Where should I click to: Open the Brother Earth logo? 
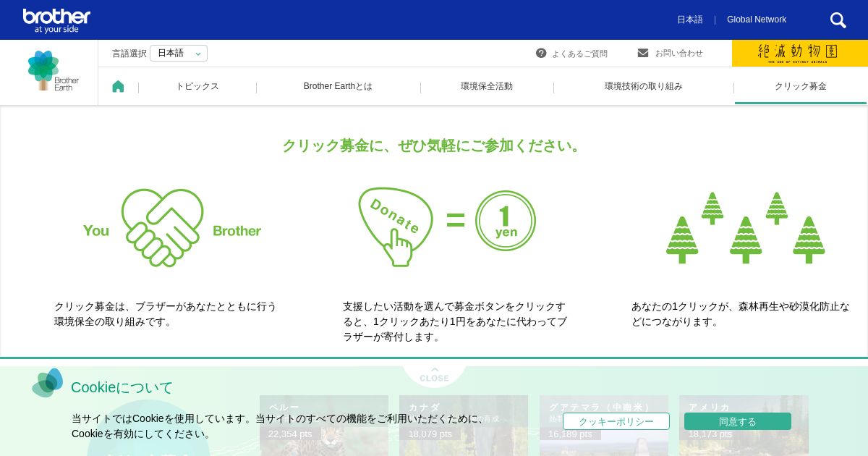[53, 71]
